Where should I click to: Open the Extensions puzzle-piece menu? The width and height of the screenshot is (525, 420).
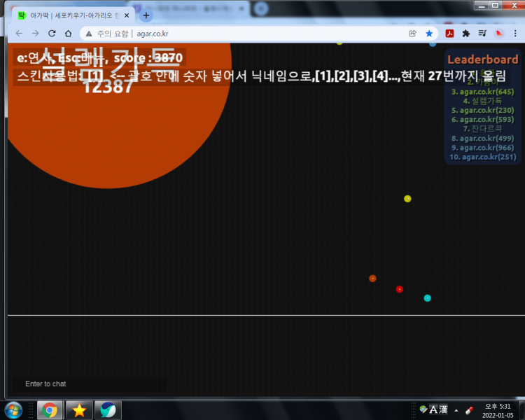[x=465, y=34]
